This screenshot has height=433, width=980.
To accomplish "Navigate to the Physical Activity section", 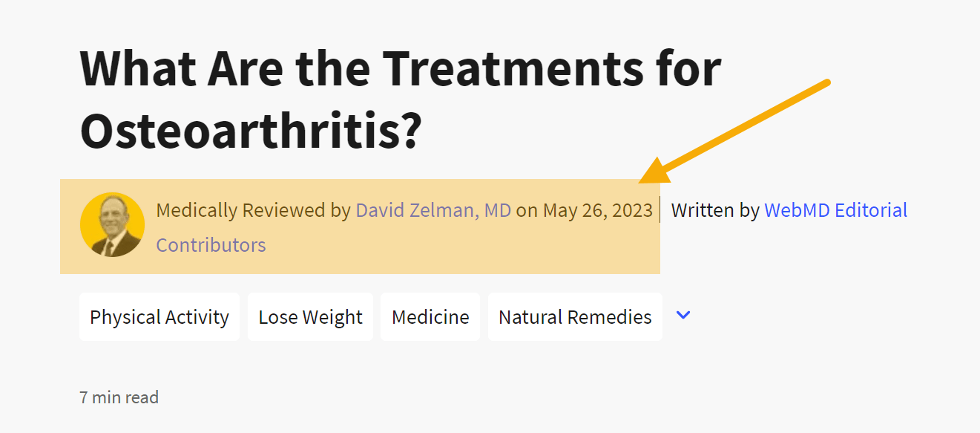I will [x=159, y=316].
